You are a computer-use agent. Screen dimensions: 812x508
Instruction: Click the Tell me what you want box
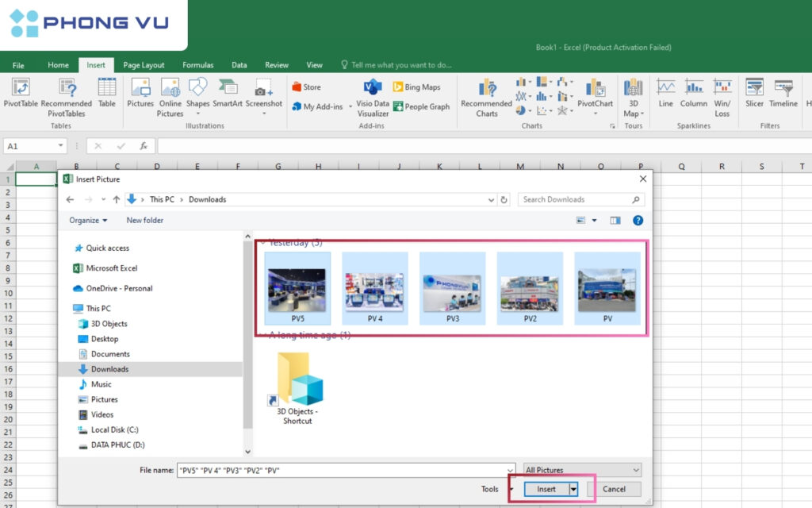[396, 65]
